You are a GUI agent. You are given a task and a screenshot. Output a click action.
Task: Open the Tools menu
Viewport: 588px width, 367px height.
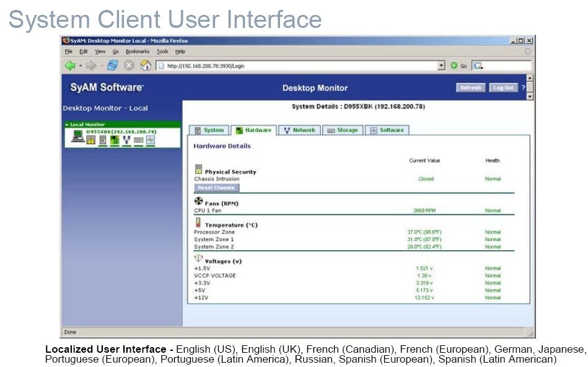pos(162,51)
